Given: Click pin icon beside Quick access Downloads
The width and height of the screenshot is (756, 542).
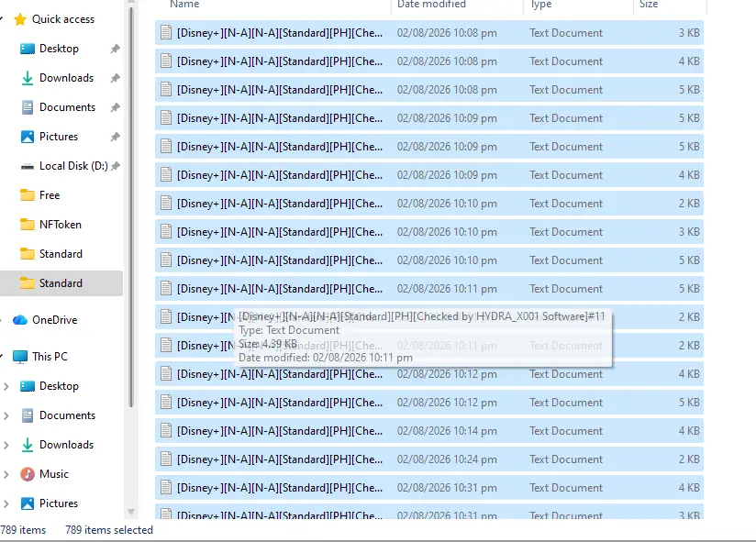Looking at the screenshot, I should [115, 78].
